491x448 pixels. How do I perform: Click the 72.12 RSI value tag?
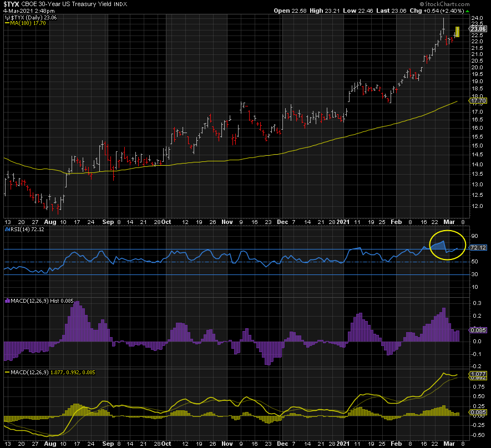tap(478, 248)
